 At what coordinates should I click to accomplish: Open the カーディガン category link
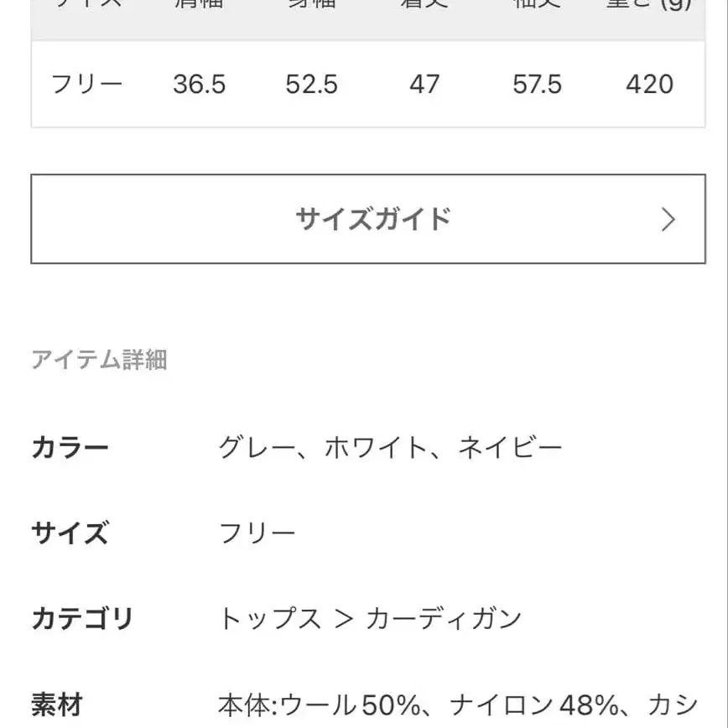pos(444,618)
